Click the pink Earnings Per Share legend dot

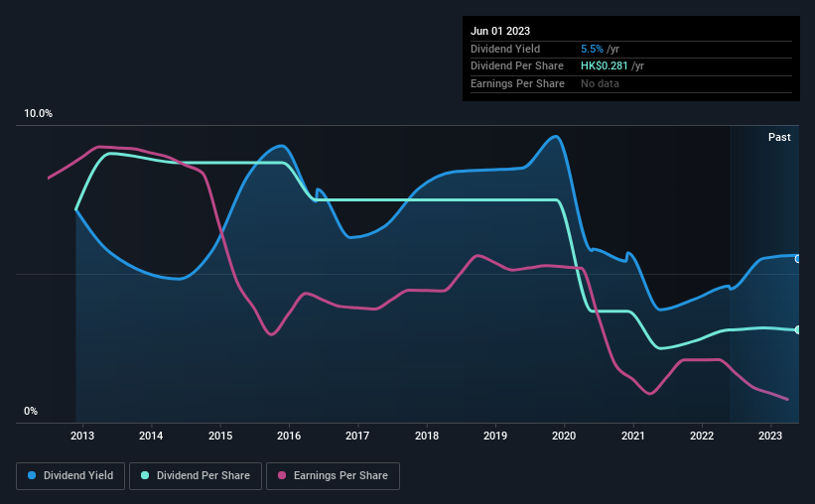click(x=282, y=475)
